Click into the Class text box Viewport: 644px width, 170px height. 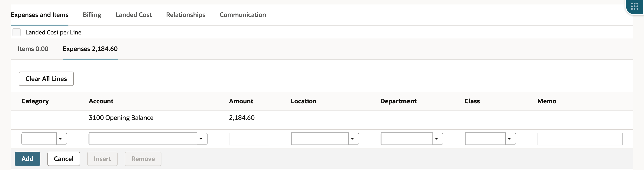coord(485,139)
